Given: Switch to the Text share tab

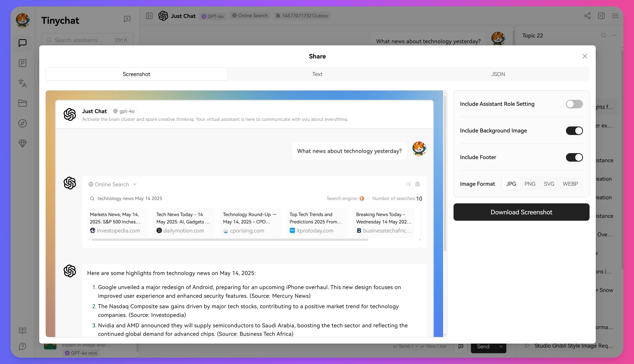Looking at the screenshot, I should click(x=317, y=74).
